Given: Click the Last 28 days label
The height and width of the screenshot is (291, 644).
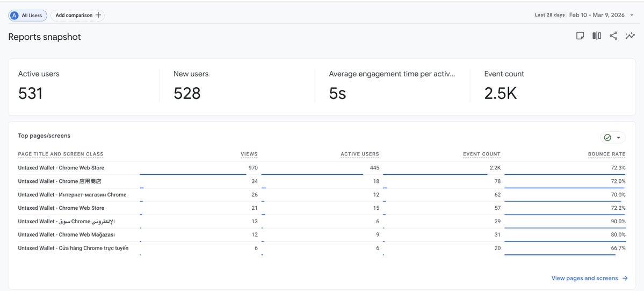Looking at the screenshot, I should point(550,15).
